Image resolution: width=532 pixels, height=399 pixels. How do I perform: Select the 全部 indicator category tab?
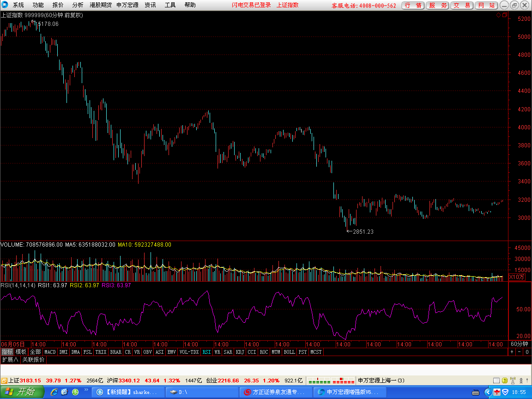[35, 352]
